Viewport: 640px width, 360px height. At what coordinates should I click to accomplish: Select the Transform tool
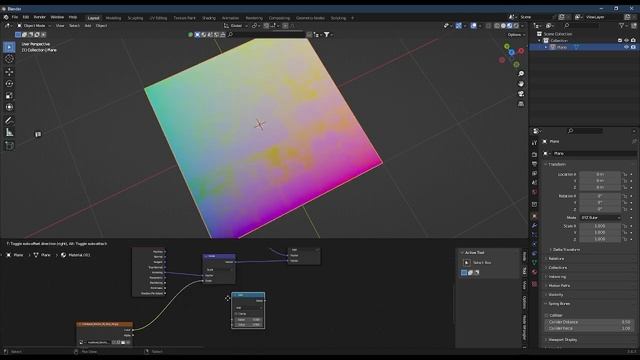(9, 107)
